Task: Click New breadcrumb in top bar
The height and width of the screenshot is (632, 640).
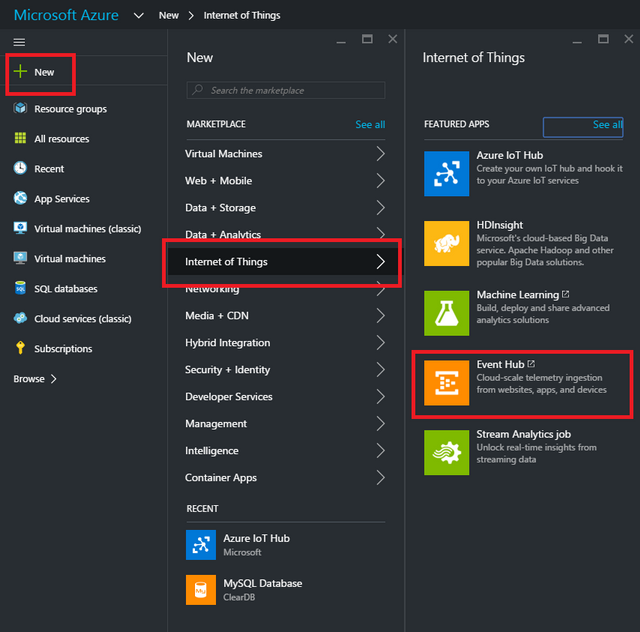Action: point(169,16)
